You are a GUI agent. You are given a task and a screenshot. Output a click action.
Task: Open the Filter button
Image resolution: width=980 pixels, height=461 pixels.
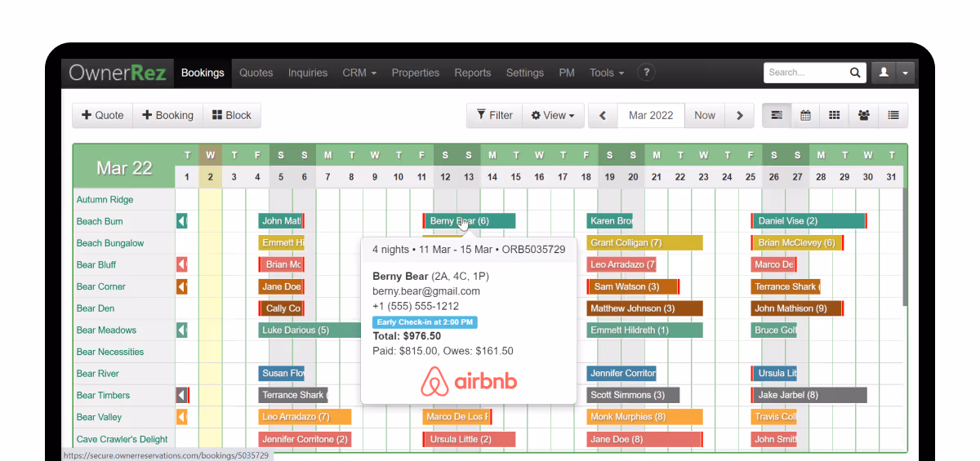point(494,115)
